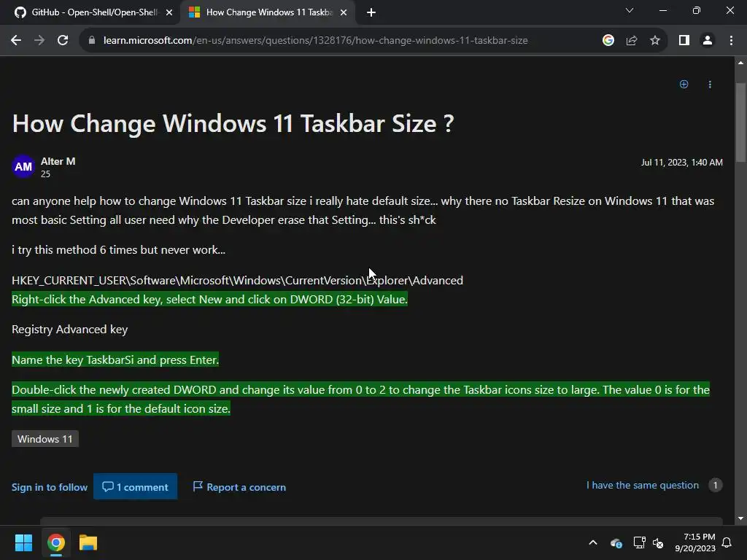The height and width of the screenshot is (560, 747).
Task: Open the network display tray icon
Action: [x=639, y=542]
